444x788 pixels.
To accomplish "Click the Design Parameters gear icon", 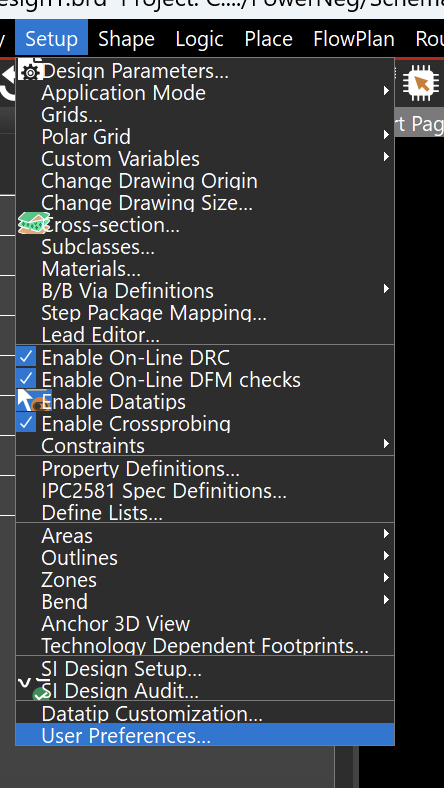I will tap(31, 71).
